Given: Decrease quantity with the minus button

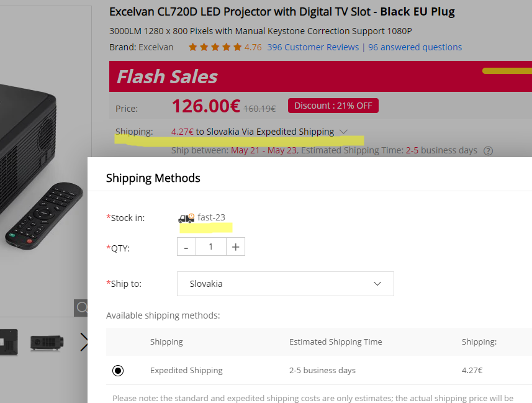Looking at the screenshot, I should point(186,247).
